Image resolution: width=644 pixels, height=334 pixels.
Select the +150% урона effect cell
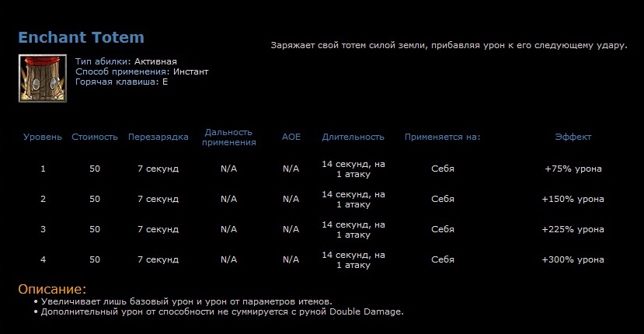pyautogui.click(x=573, y=199)
